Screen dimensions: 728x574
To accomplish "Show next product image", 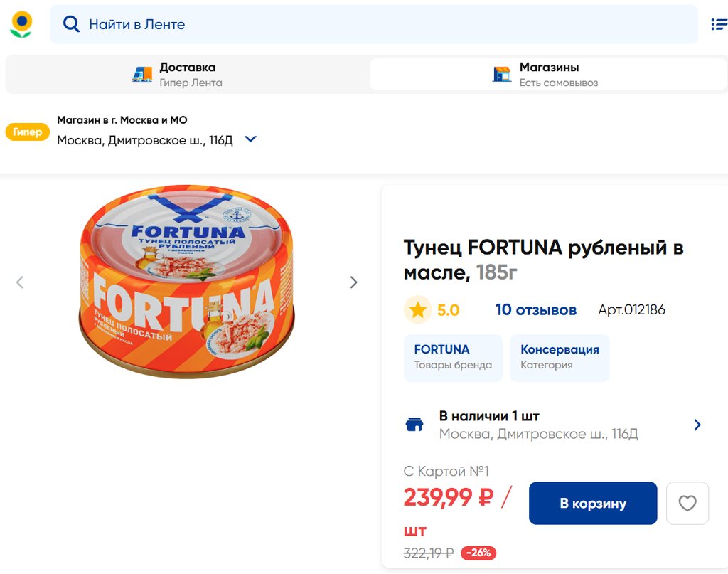I will 353,282.
